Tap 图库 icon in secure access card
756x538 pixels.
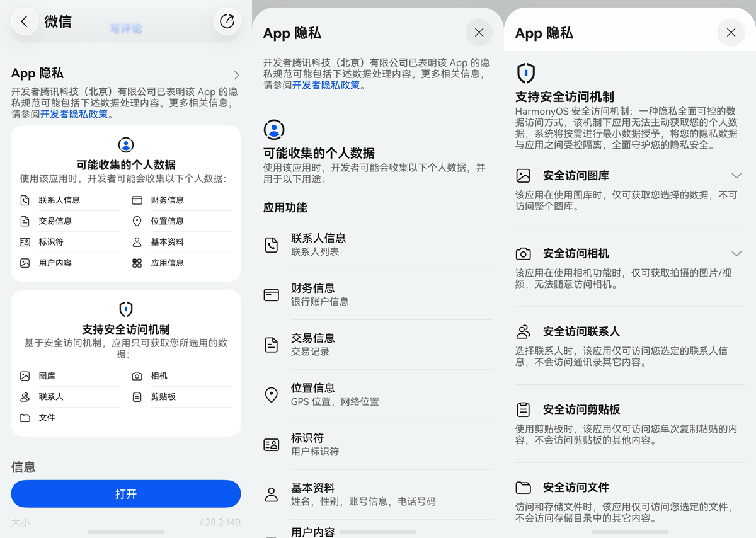25,376
